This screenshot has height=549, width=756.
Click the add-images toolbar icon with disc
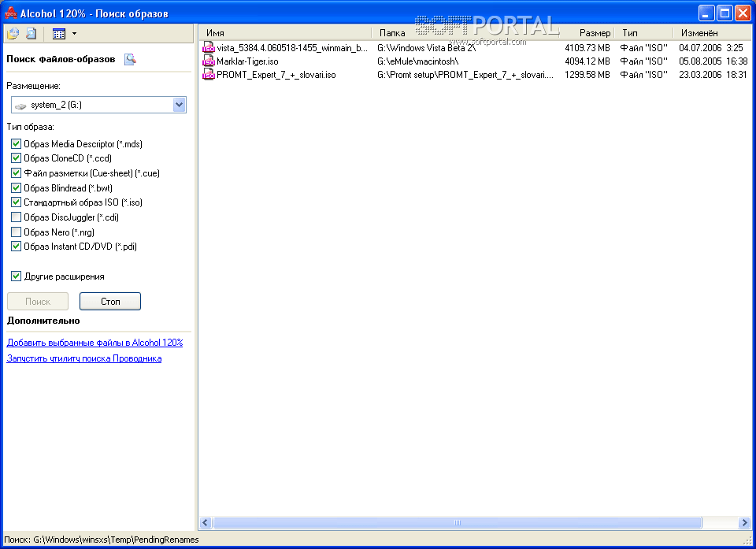point(13,33)
